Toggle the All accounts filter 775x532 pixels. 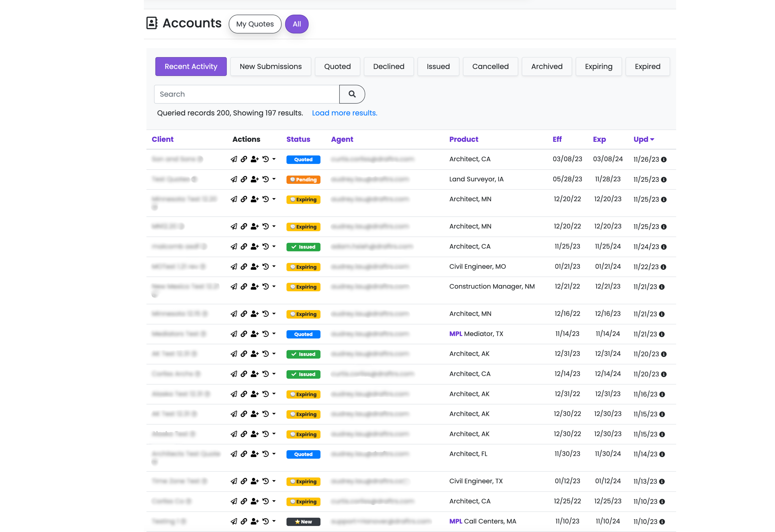click(x=296, y=24)
